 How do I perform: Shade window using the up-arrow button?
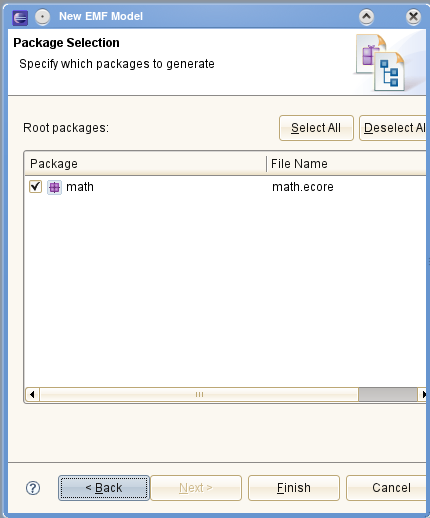366,17
